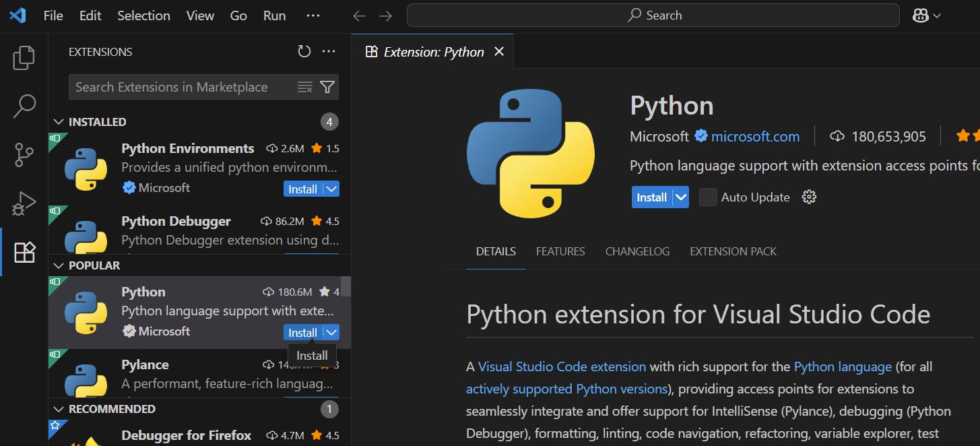
Task: Open the Selection menu
Action: (143, 15)
